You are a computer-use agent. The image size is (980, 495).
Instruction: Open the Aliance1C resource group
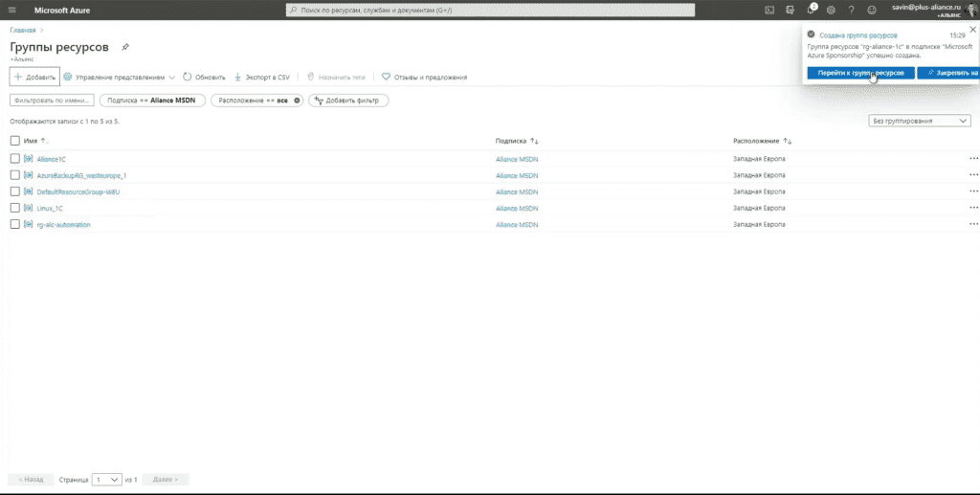coord(52,159)
